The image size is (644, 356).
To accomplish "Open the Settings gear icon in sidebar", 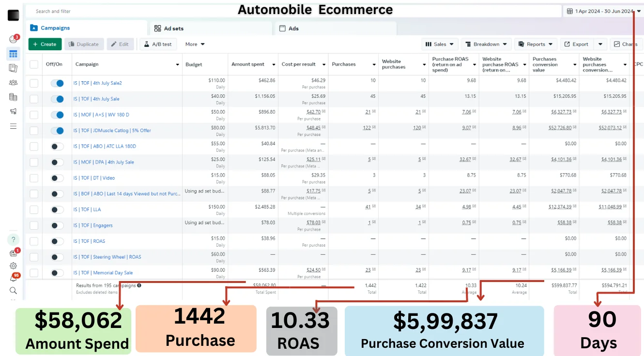I will click(x=13, y=266).
